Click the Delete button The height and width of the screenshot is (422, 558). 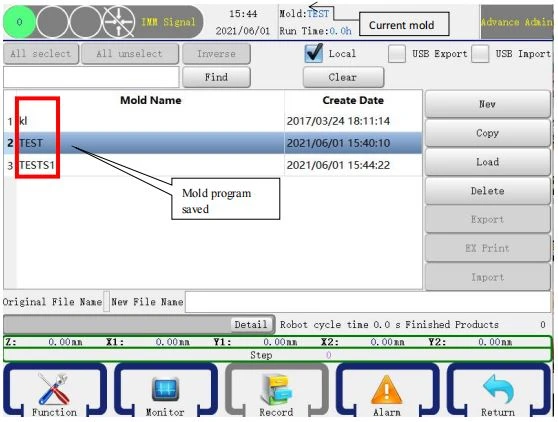tap(488, 191)
